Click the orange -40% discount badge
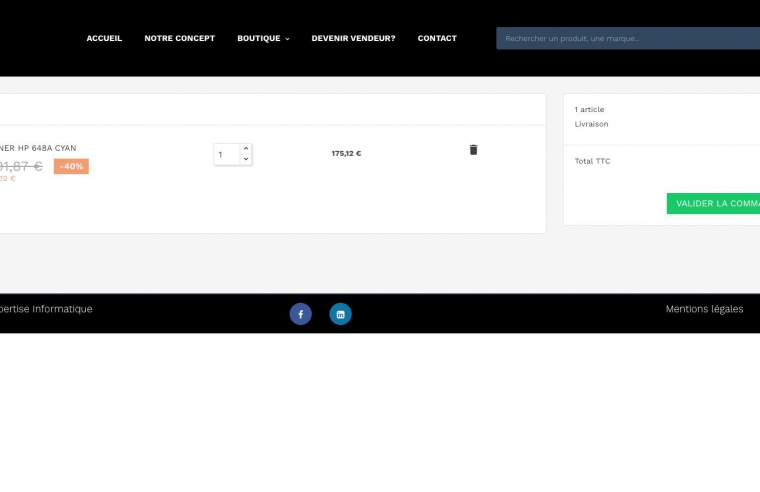The width and height of the screenshot is (760, 492). pos(71,166)
